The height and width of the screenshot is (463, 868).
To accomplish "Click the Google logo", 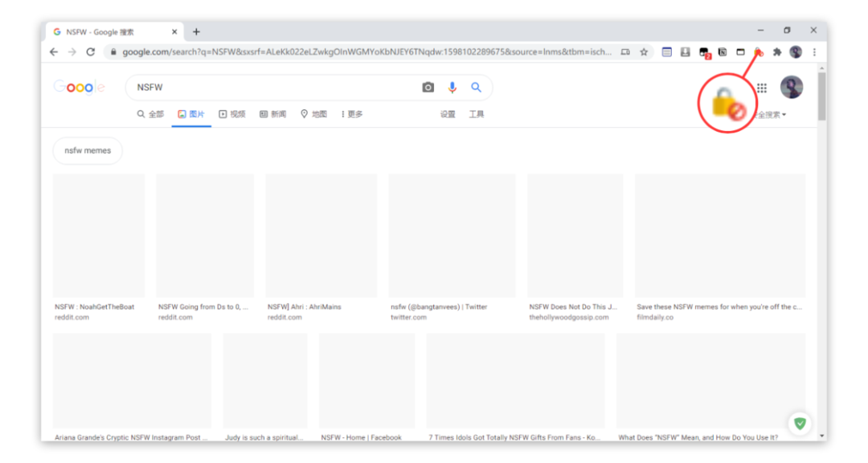I will 79,88.
